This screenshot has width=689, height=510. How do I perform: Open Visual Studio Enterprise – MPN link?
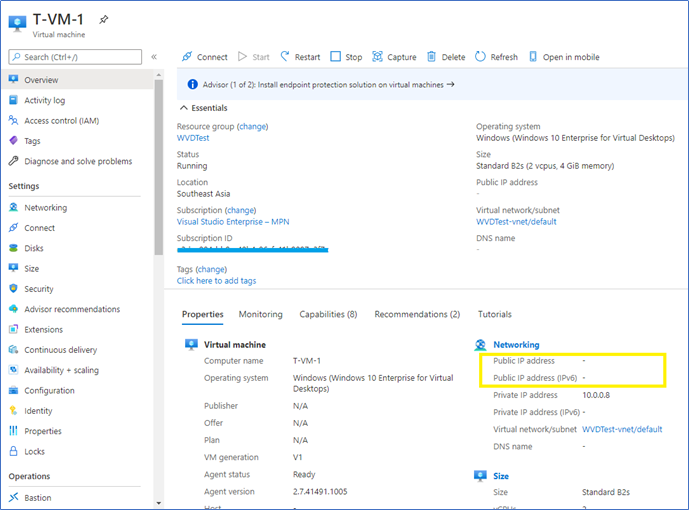[233, 222]
